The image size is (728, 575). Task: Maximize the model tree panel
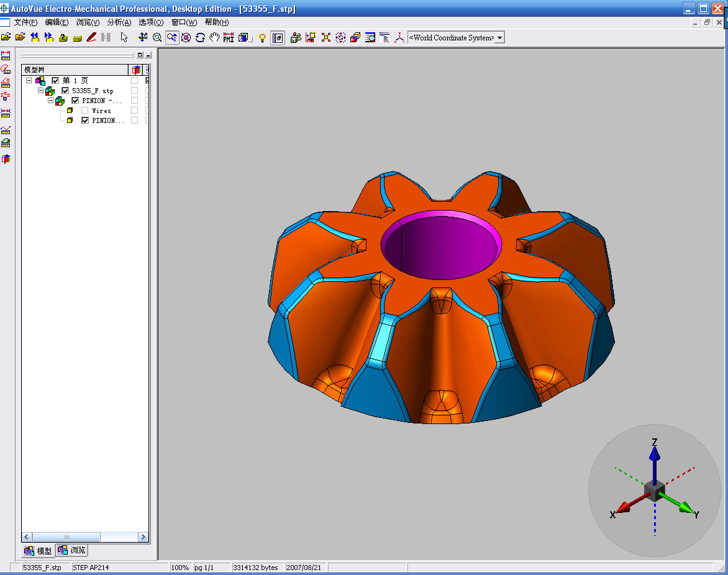[x=140, y=55]
